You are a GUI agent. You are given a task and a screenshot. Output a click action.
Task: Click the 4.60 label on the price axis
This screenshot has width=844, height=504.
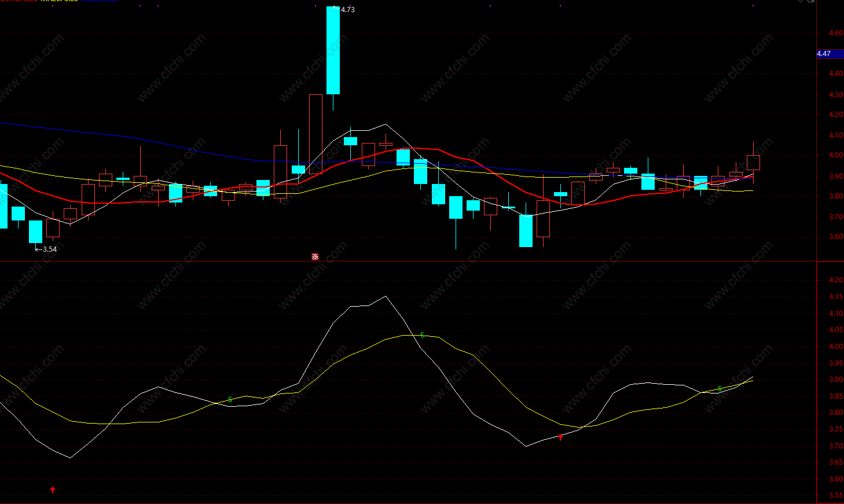point(836,33)
